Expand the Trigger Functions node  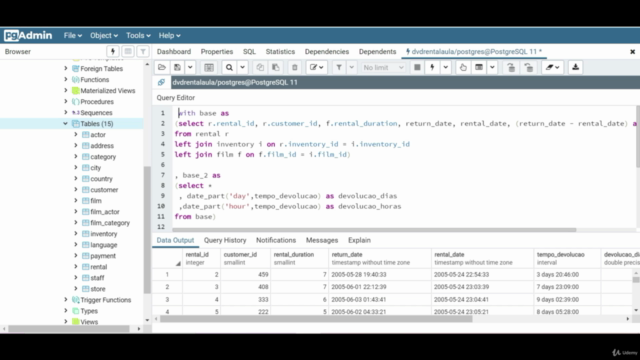65,300
